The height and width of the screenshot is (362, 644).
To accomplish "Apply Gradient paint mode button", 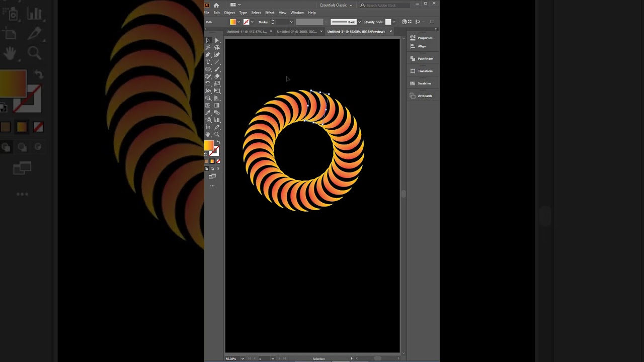I will tap(212, 161).
